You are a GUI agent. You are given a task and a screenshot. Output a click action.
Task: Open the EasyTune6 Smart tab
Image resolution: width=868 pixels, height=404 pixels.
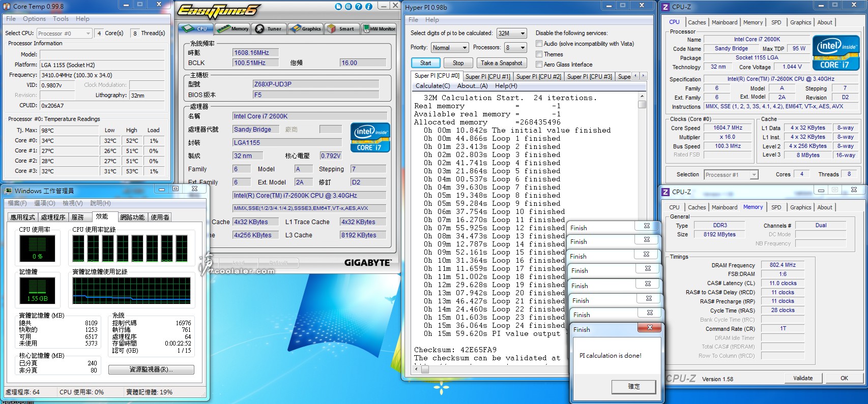(x=342, y=28)
